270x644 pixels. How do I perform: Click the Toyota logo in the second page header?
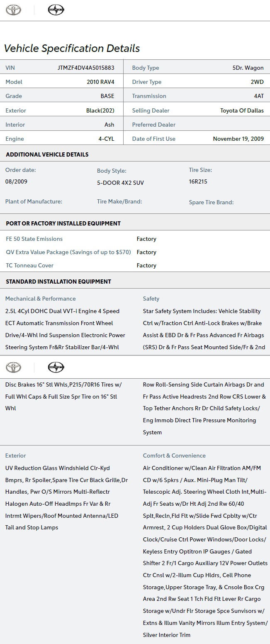[13, 367]
